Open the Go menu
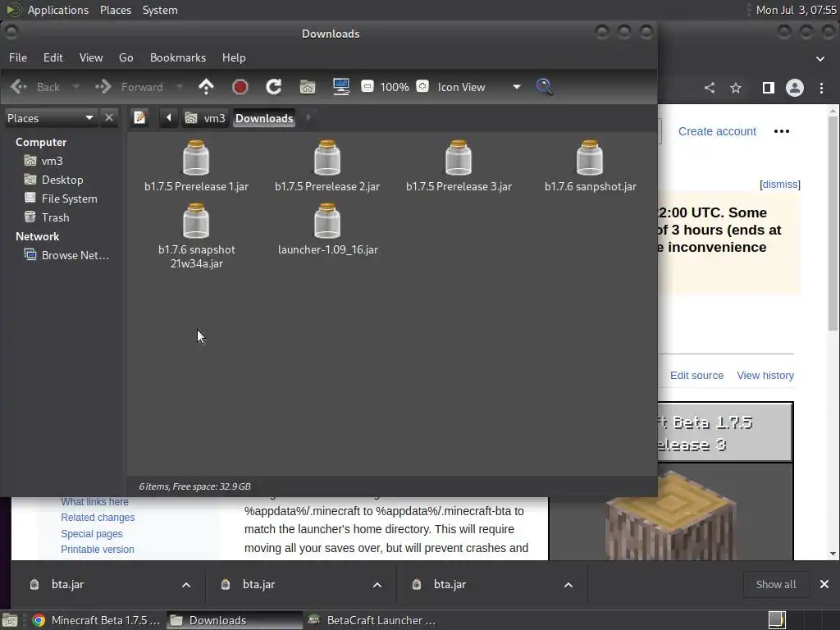 tap(126, 57)
